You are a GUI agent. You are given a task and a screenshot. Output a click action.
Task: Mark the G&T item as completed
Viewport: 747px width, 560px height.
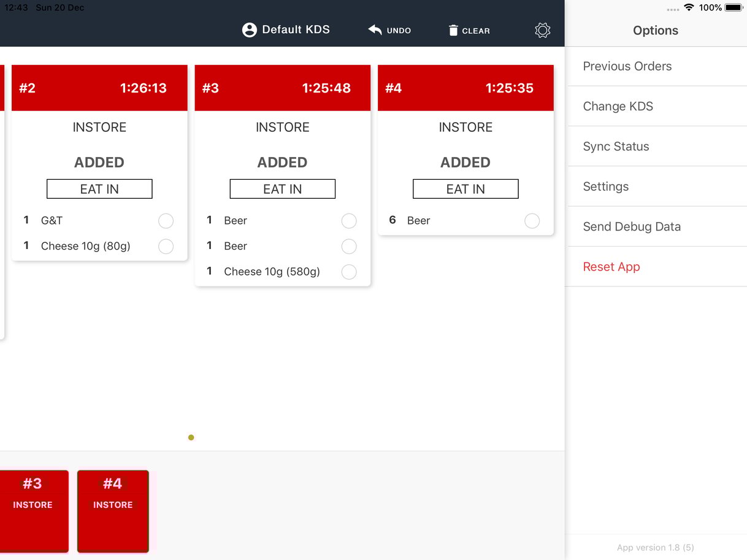pos(166,221)
